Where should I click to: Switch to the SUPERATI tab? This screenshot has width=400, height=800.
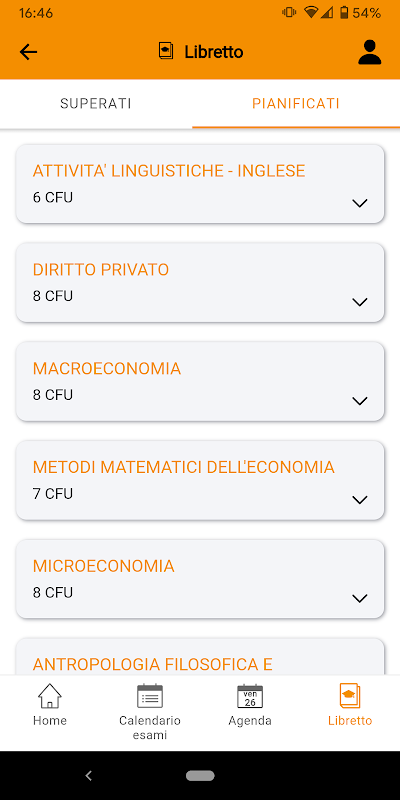tap(96, 104)
